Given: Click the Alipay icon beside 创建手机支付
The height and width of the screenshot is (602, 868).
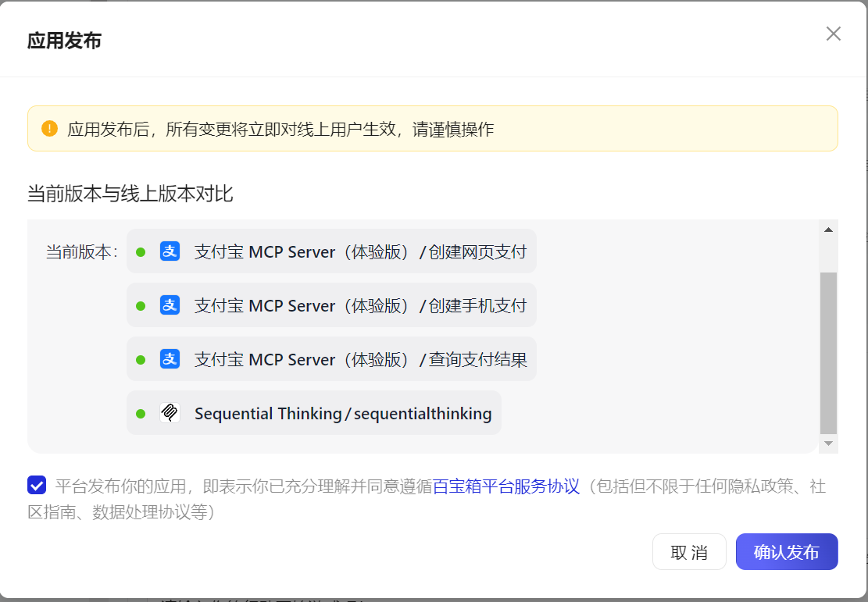Looking at the screenshot, I should (x=170, y=305).
